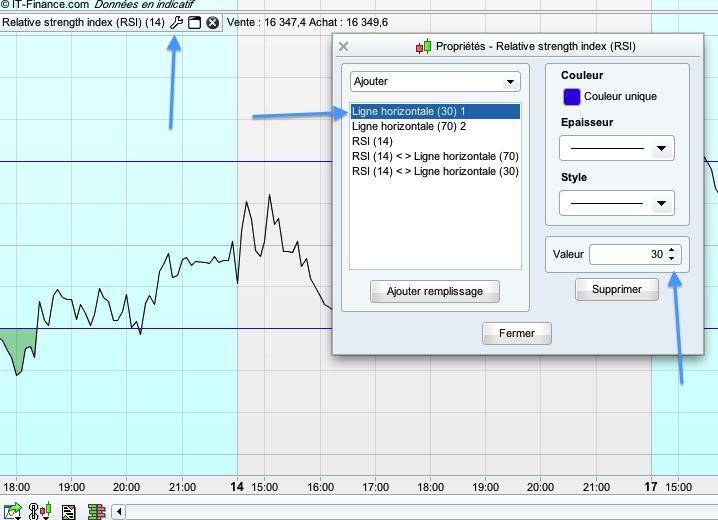
Task: Click the Ajouter remplissage button
Action: tap(435, 291)
